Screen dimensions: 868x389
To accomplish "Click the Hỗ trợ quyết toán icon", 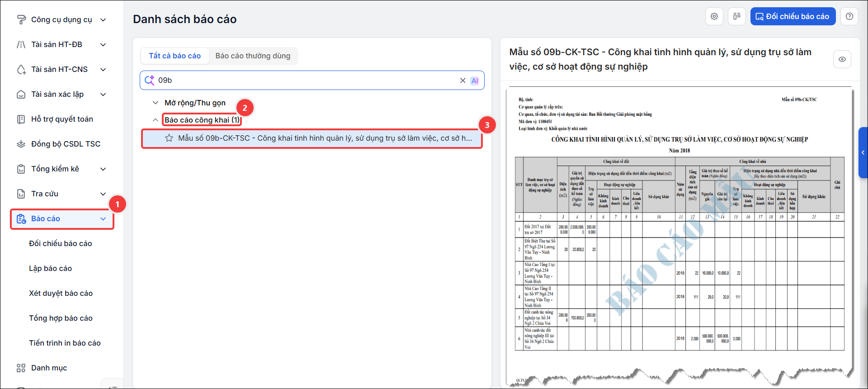I will point(21,119).
